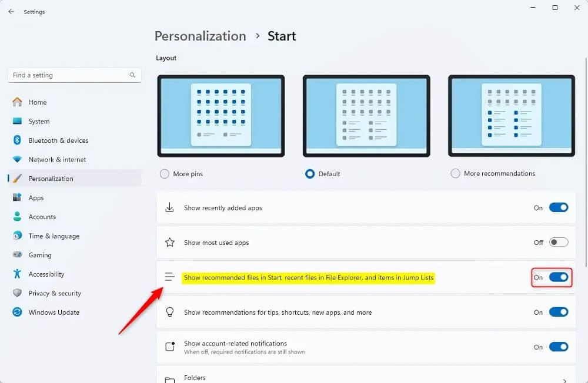Click the Find a setting field
The height and width of the screenshot is (383, 588).
74,75
